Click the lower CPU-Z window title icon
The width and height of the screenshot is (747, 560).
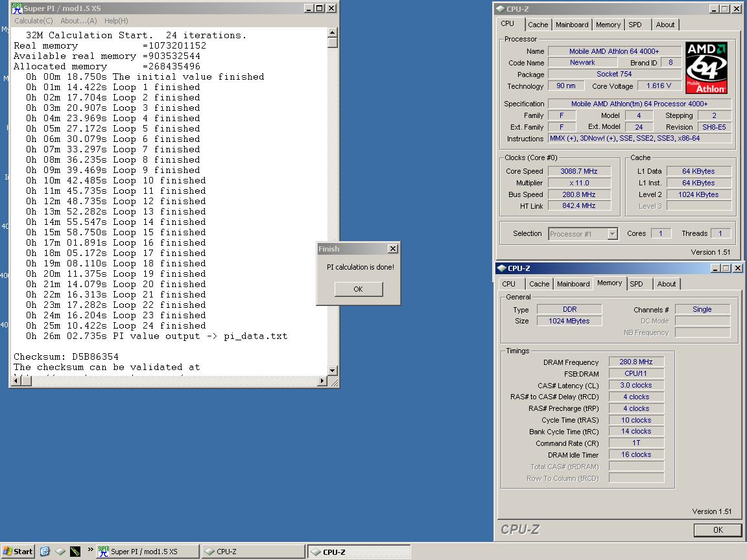pyautogui.click(x=501, y=268)
